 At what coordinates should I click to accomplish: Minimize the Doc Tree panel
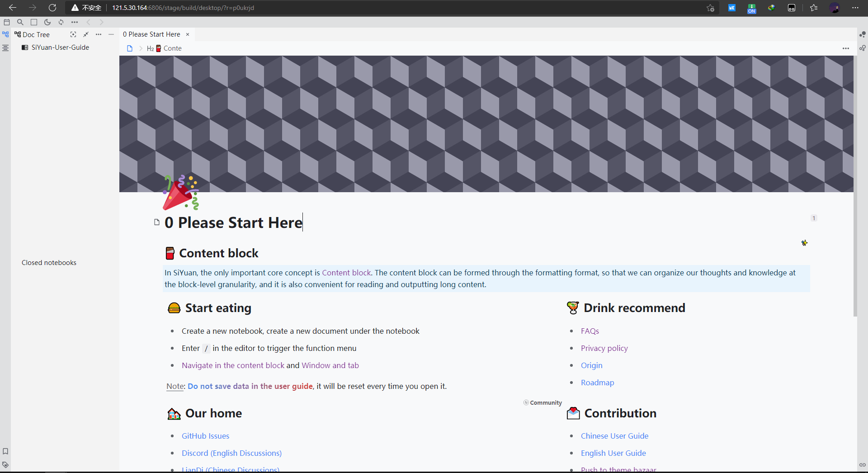[x=111, y=34]
